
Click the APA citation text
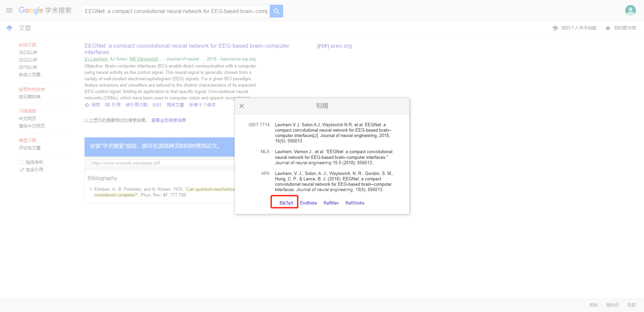pyautogui.click(x=334, y=182)
